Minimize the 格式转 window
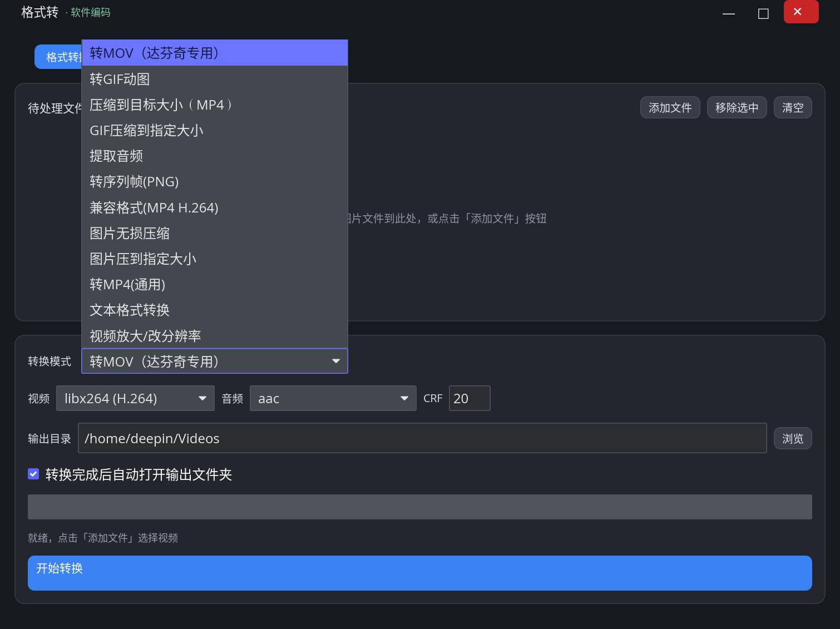The height and width of the screenshot is (629, 840). coord(729,13)
